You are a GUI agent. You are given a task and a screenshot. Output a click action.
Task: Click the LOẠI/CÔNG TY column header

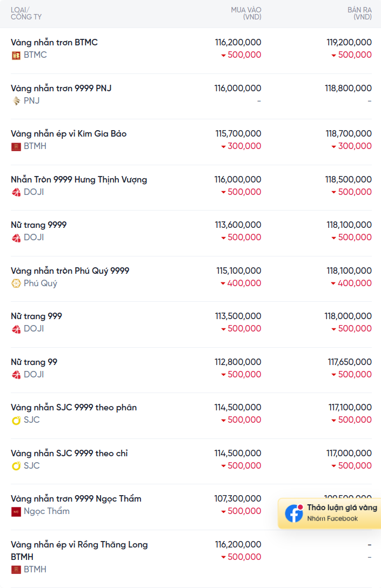click(26, 13)
